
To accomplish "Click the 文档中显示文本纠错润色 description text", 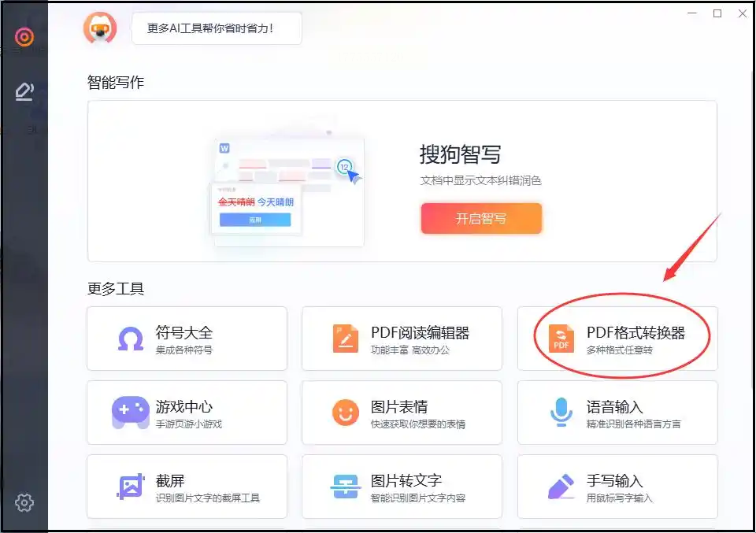I will [x=480, y=180].
